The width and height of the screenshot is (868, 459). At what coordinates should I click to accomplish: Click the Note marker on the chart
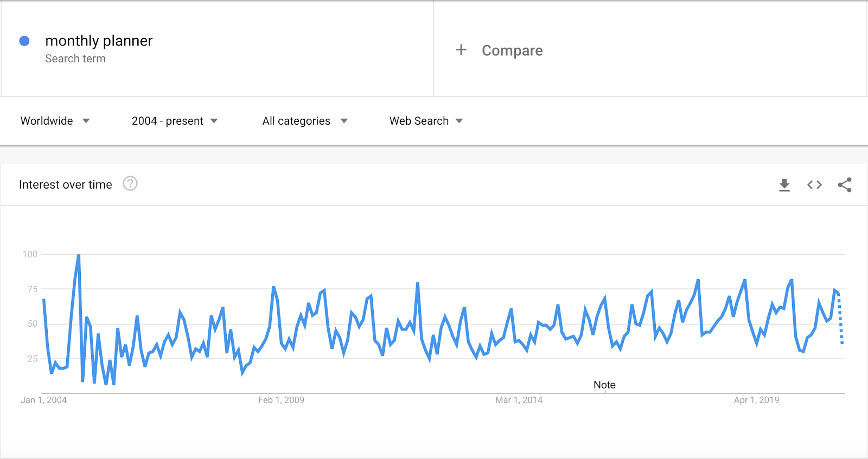pyautogui.click(x=604, y=385)
